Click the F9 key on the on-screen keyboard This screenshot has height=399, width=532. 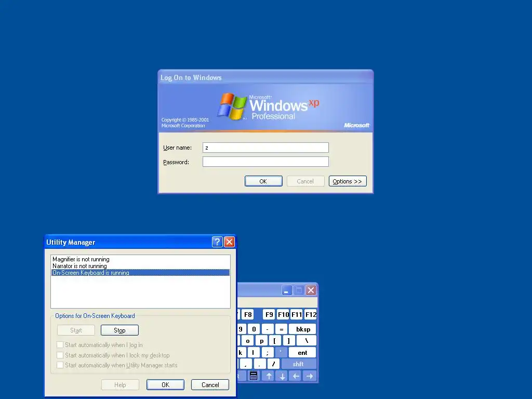pos(269,314)
